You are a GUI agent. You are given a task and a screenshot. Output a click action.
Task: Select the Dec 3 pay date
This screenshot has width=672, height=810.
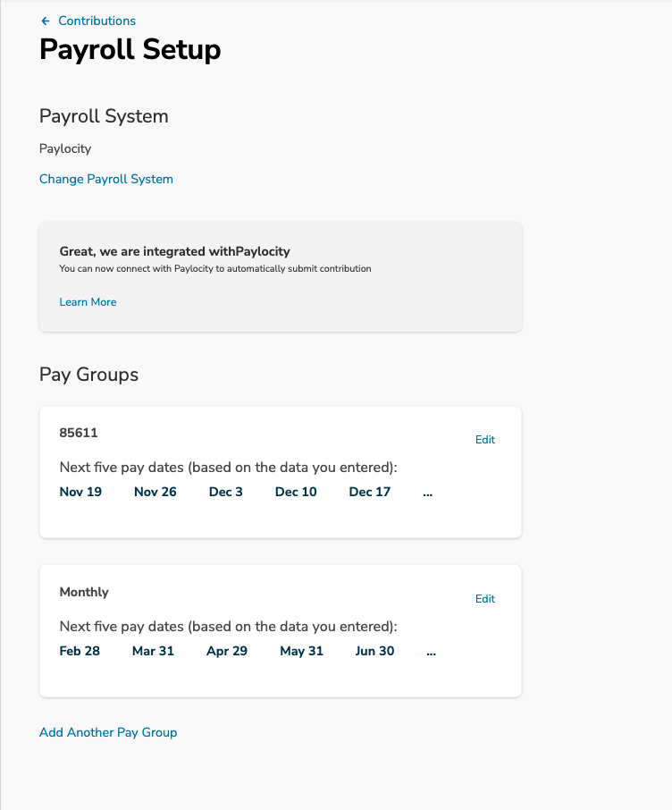click(226, 492)
